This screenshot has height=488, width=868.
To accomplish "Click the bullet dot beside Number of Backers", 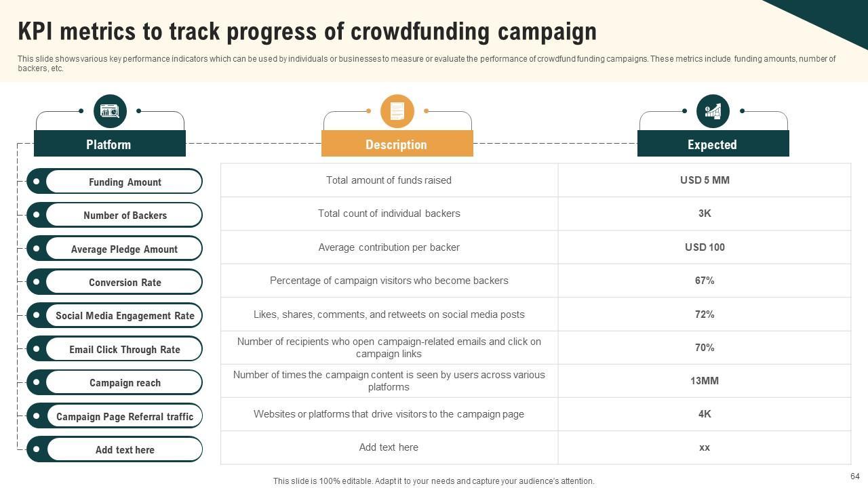I will coord(37,215).
